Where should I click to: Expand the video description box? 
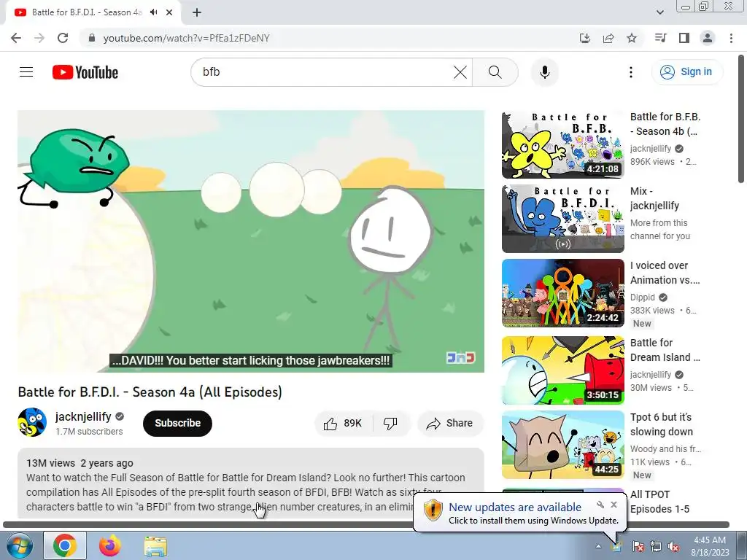(251, 483)
